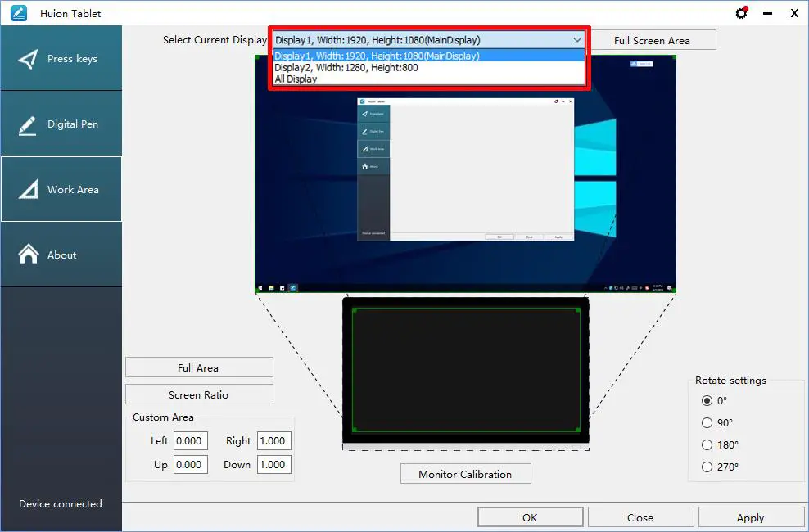The width and height of the screenshot is (809, 532).
Task: Click the Full Area button
Action: pyautogui.click(x=199, y=367)
